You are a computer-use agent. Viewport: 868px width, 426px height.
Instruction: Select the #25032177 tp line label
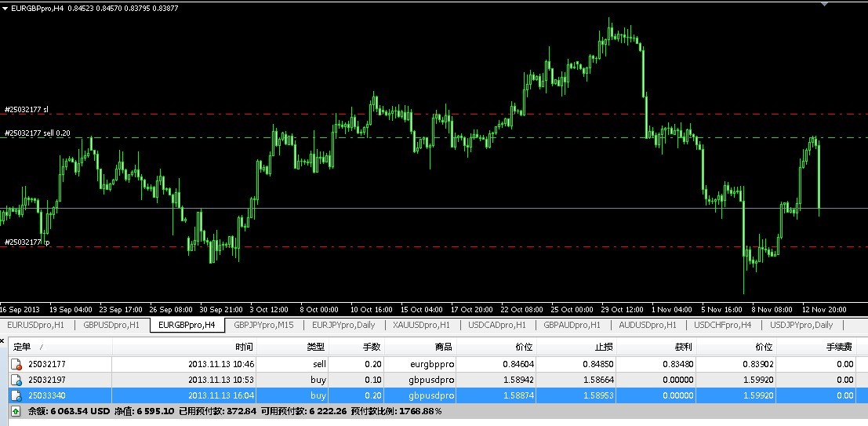pyautogui.click(x=27, y=242)
